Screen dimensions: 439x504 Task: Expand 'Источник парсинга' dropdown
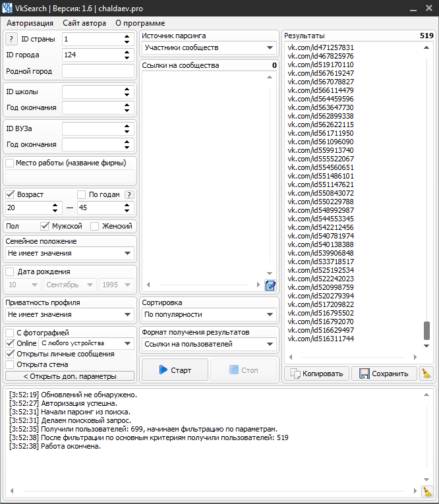pos(209,47)
